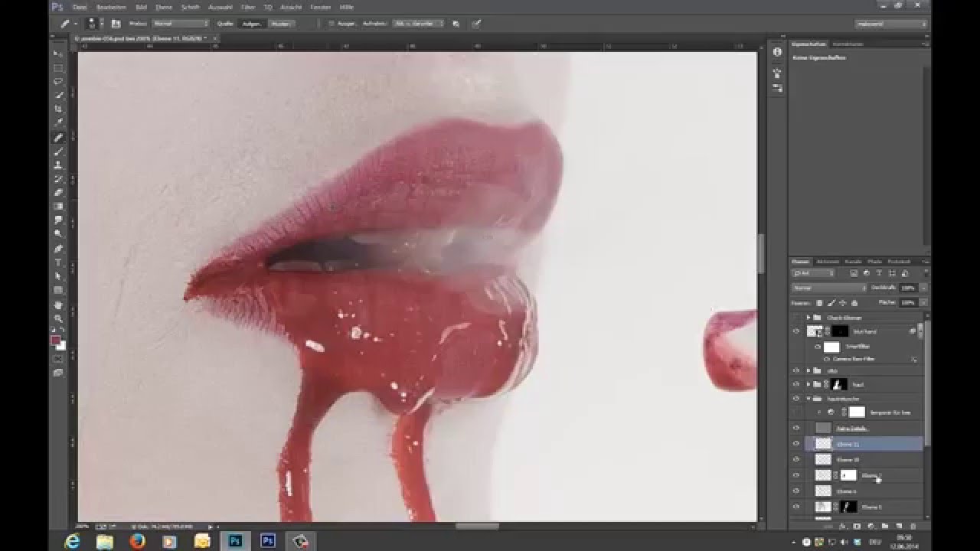Create a new layer via panel bottom icon
980x551 pixels.
898,527
